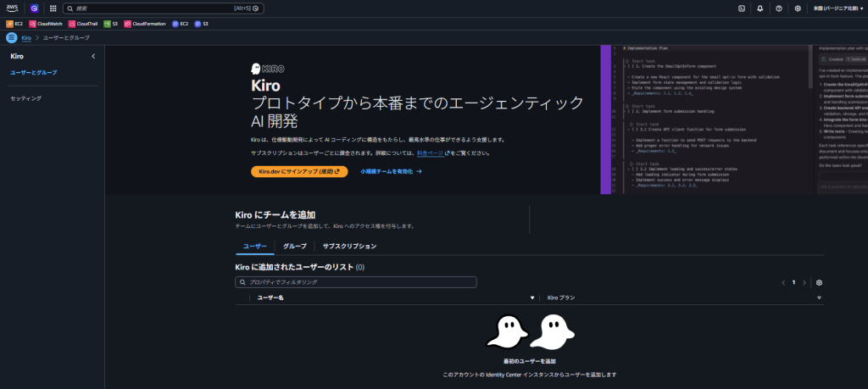Open the help question mark menu
Image resolution: width=868 pixels, height=389 pixels.
point(778,8)
